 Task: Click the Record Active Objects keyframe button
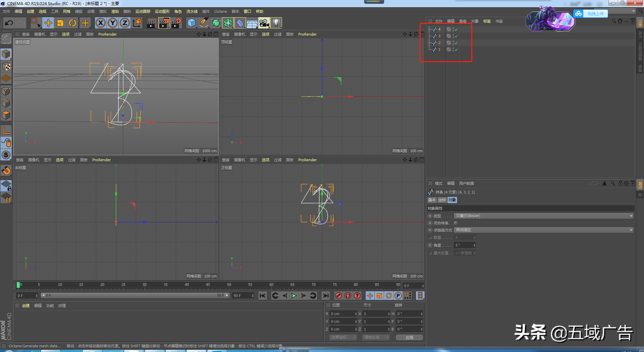tap(338, 296)
